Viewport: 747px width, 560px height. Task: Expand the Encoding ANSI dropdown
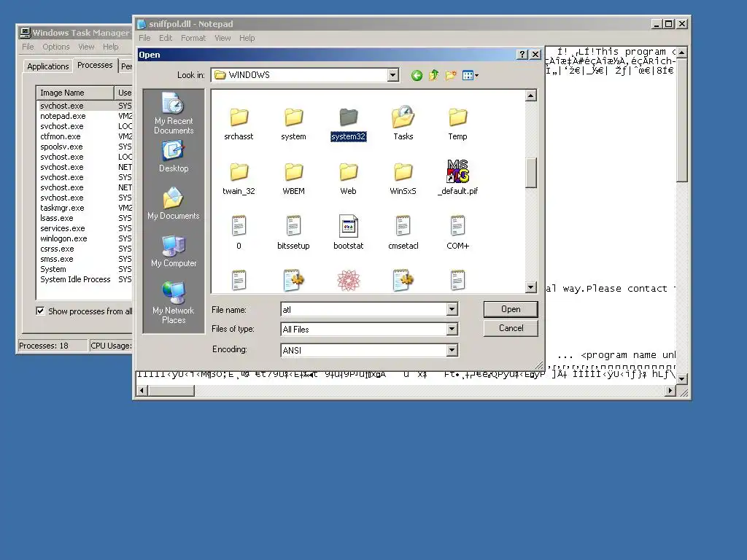tap(452, 350)
